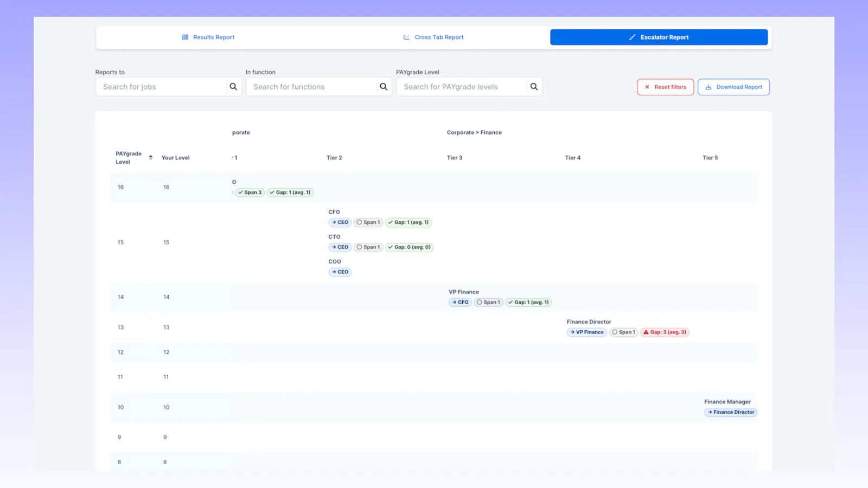Open the Results Report tab
This screenshot has height=488, width=868.
pyautogui.click(x=208, y=37)
